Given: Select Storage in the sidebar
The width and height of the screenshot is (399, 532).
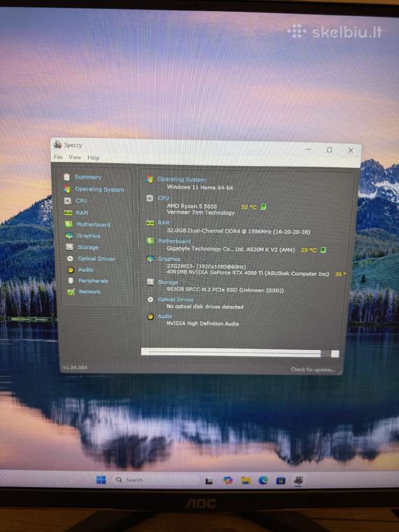Looking at the screenshot, I should [88, 247].
